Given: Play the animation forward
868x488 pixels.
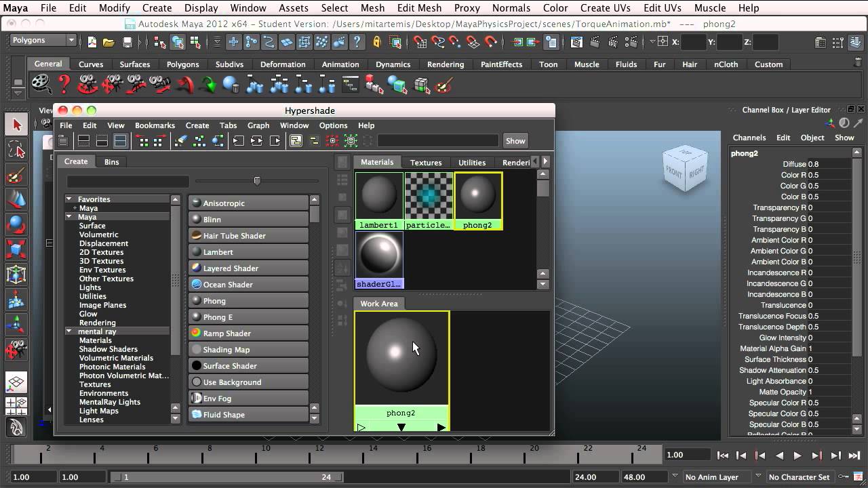Looking at the screenshot, I should [x=797, y=455].
